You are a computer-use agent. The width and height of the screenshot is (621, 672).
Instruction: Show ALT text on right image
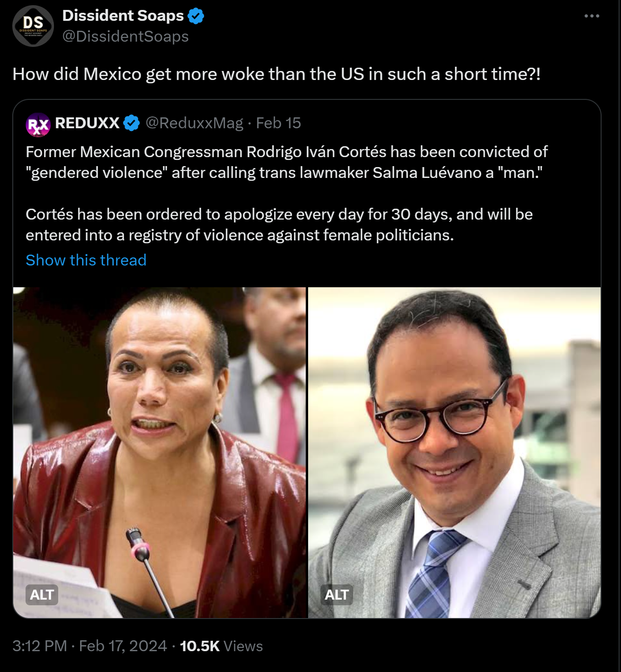pyautogui.click(x=337, y=595)
